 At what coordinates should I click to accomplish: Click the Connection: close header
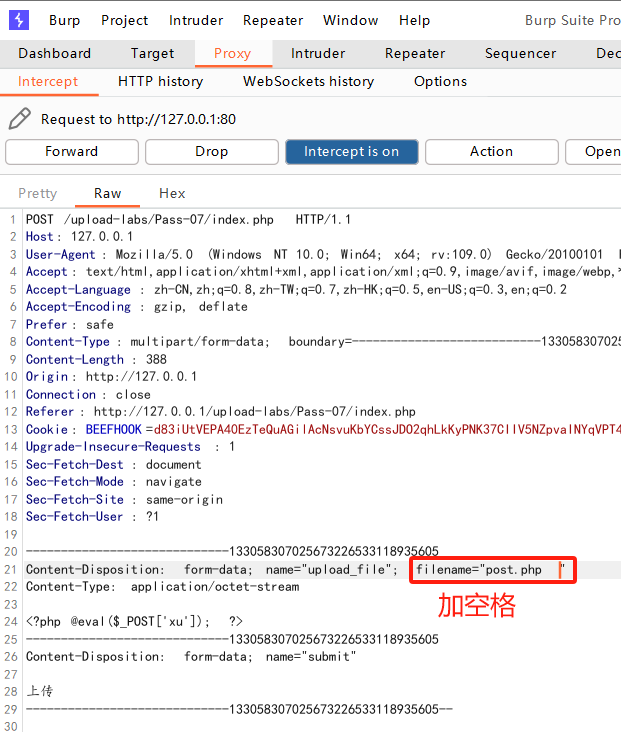click(88, 394)
